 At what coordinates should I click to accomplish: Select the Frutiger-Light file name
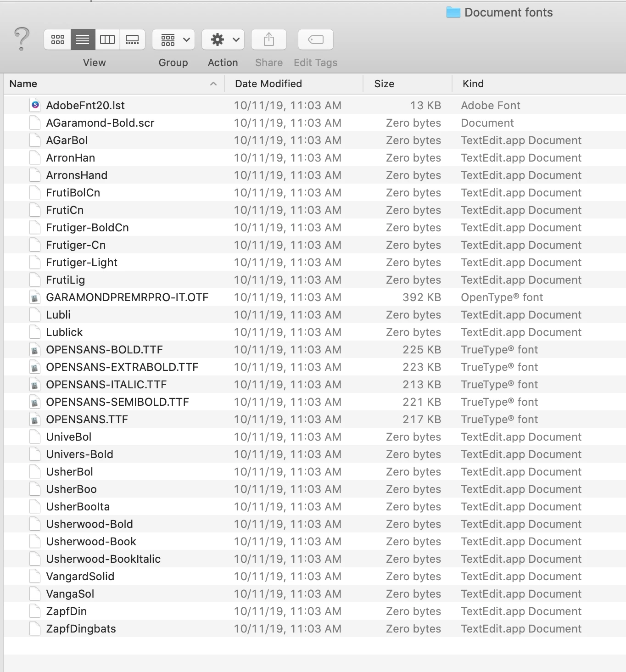coord(82,263)
